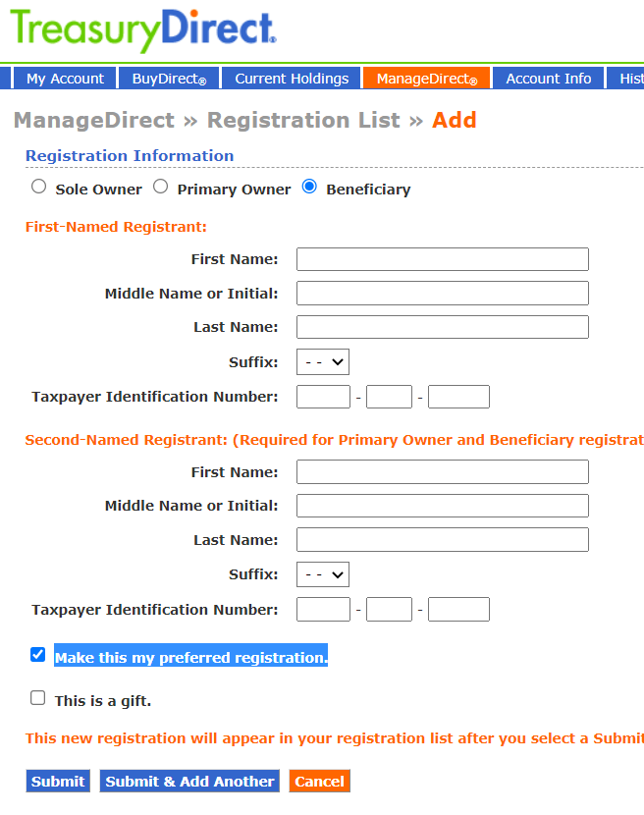Switch to the Current Holdings tab
Viewport: 644px width, 815px height.
coord(291,78)
